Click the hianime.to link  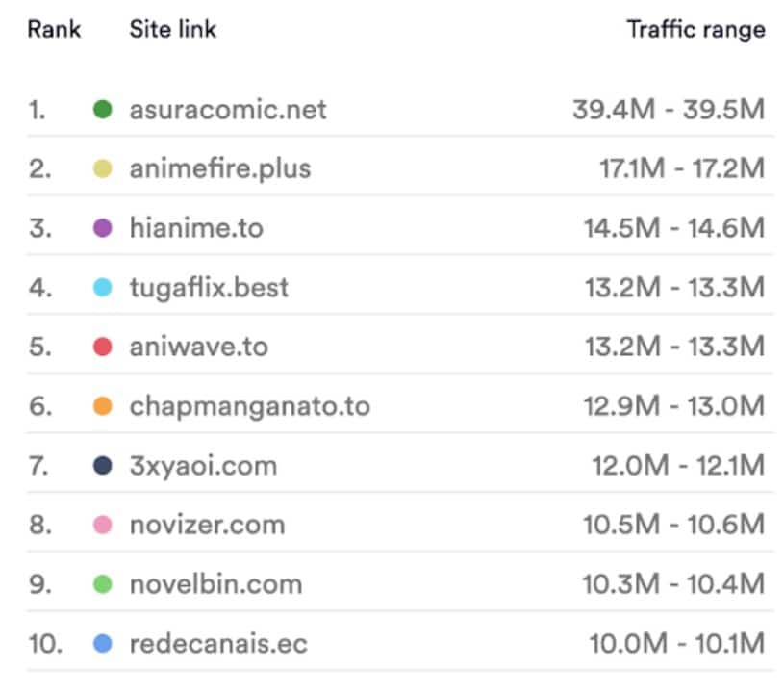tap(196, 228)
